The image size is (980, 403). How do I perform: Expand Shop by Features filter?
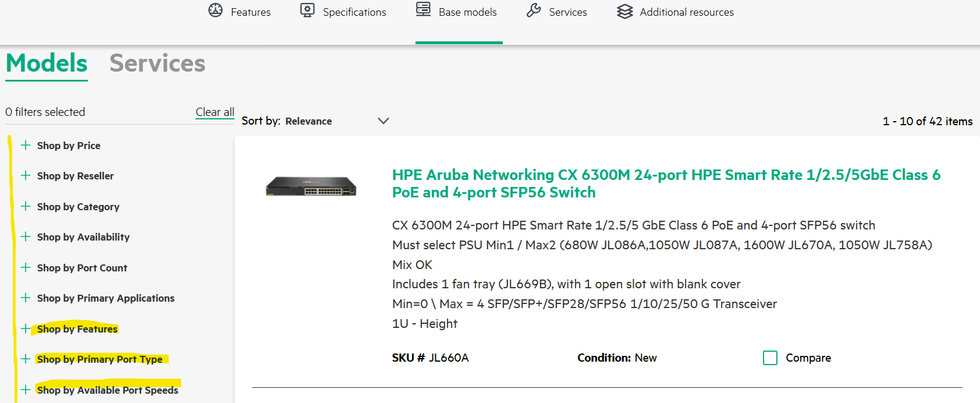click(77, 329)
